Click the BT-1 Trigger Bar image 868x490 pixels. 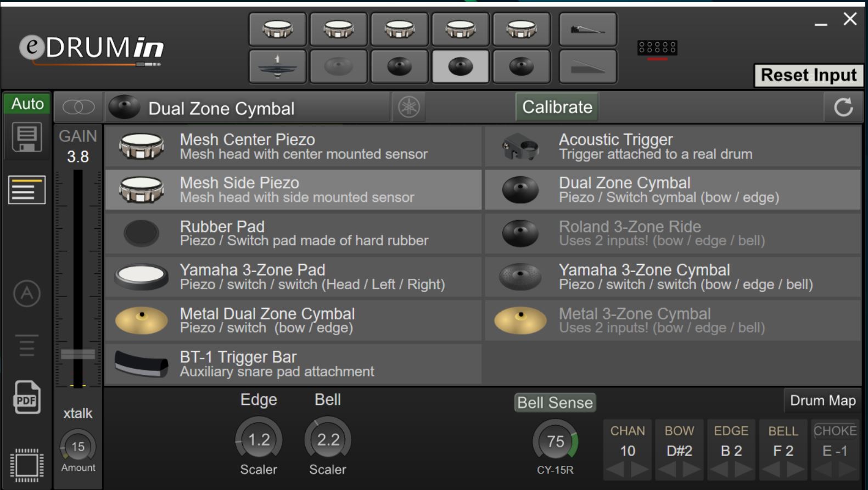click(141, 364)
